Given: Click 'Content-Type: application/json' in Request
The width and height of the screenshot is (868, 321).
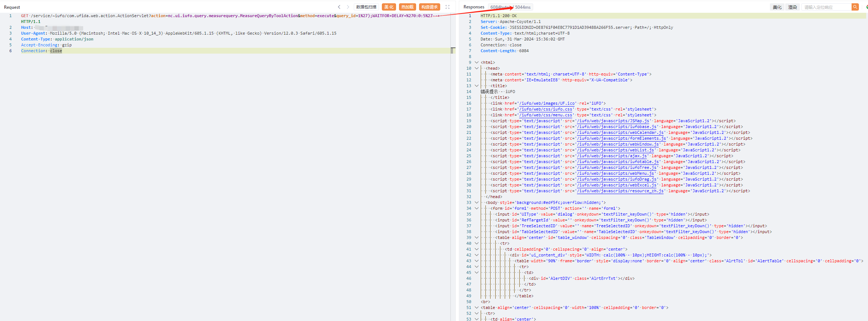Looking at the screenshot, I should click(57, 39).
